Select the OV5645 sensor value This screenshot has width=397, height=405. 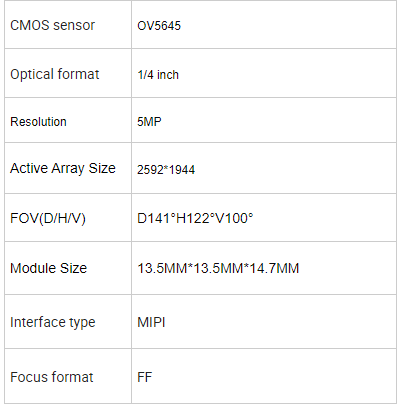(159, 26)
